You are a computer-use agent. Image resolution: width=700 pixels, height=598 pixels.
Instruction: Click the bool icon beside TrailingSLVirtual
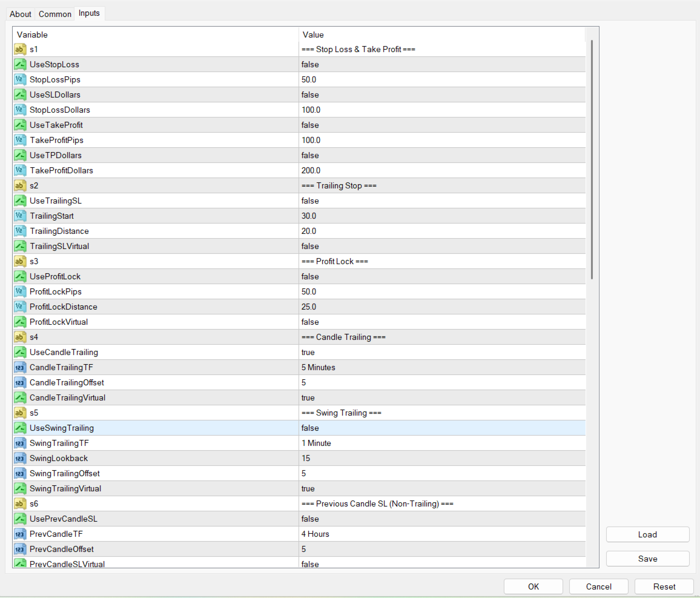pos(20,246)
